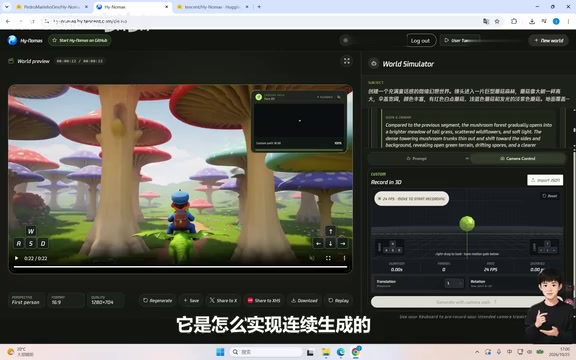Click the Star Hy-Nomas on GitHub button
Screen dimensions: 576x360
80,40
